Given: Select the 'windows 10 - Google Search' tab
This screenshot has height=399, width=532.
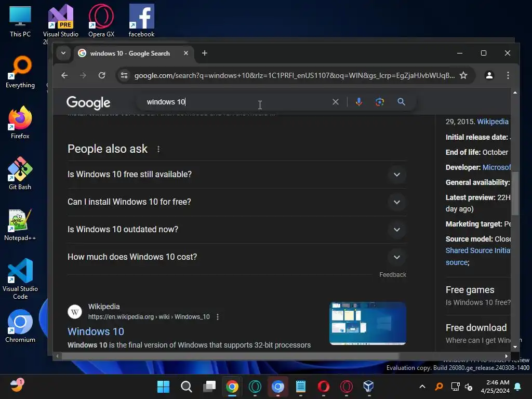Looking at the screenshot, I should pyautogui.click(x=129, y=54).
